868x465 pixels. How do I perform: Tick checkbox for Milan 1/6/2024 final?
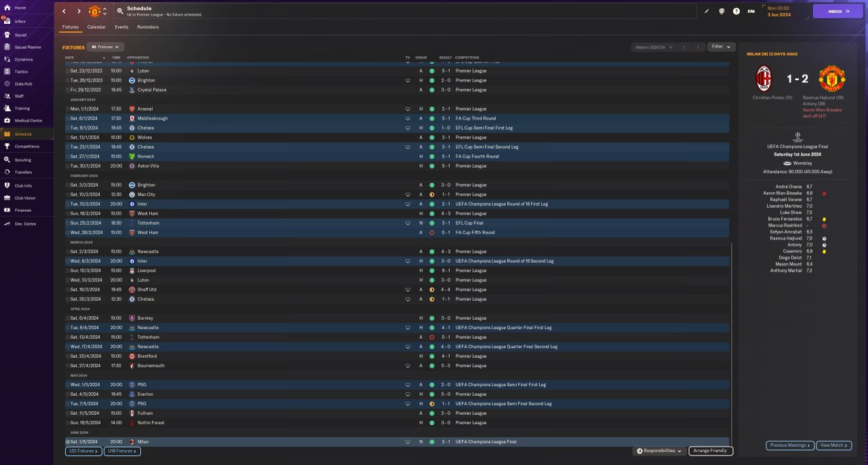(x=68, y=441)
